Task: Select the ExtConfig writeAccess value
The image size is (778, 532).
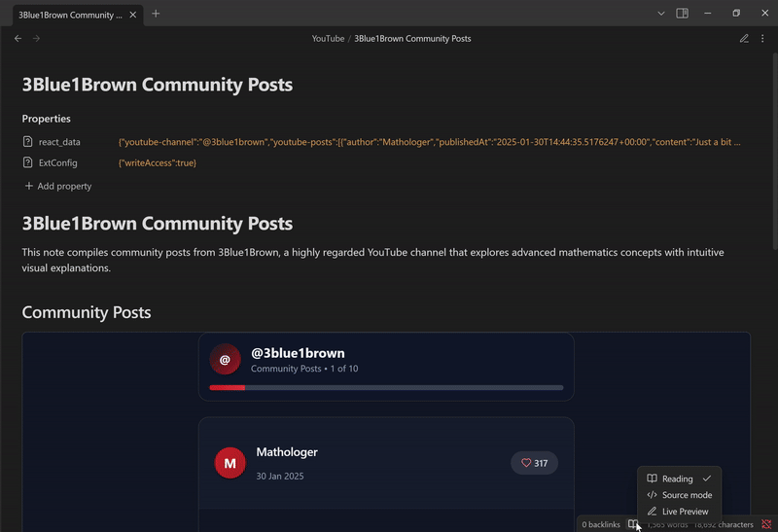Action: coord(158,162)
